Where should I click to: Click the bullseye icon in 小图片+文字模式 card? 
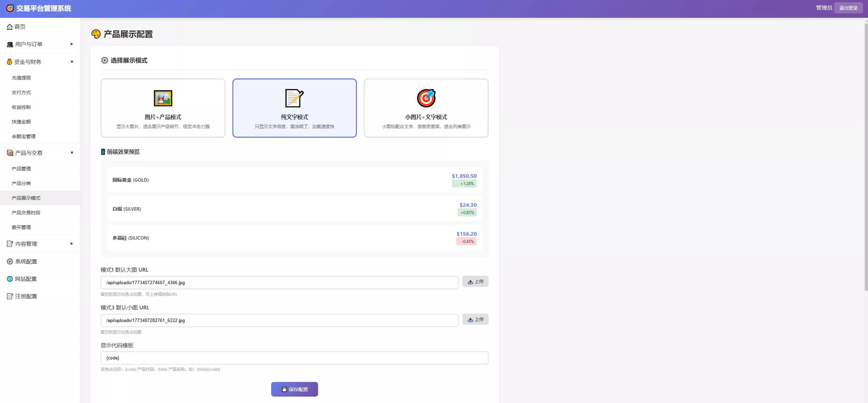tap(426, 98)
